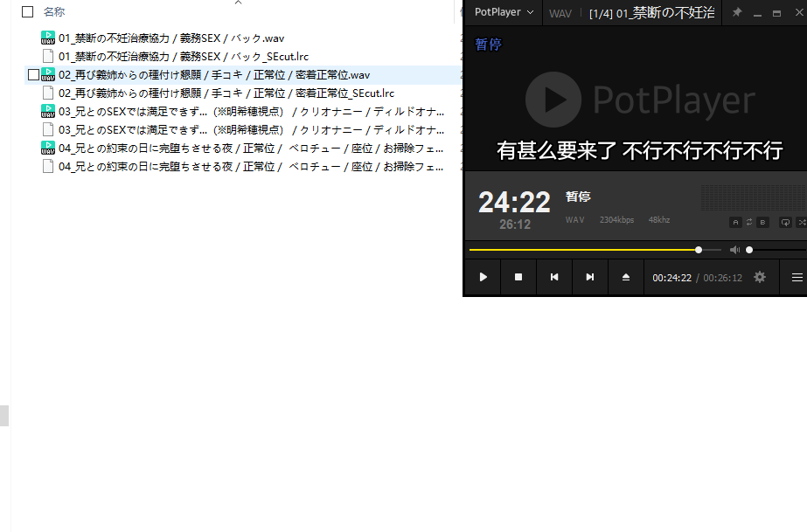The image size is (807, 532).
Task: Open the subtitle settings icon
Action: (x=785, y=223)
